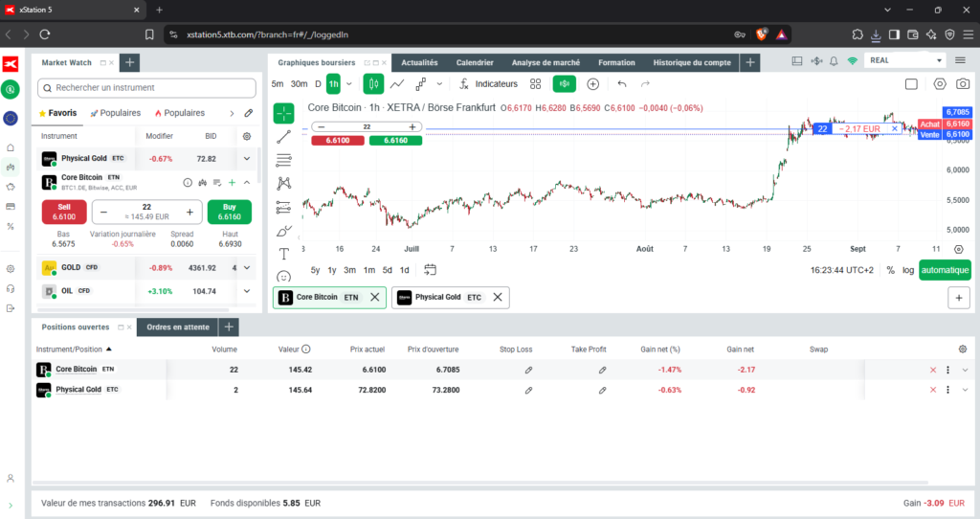This screenshot has width=980, height=519.
Task: Select the Text annotation tool
Action: click(283, 254)
